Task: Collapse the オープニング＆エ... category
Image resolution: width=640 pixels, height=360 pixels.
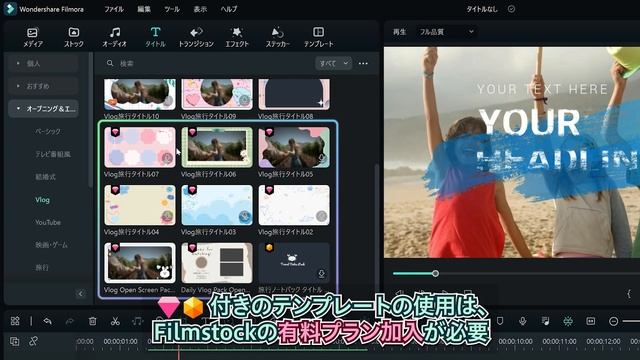Action: pyautogui.click(x=43, y=109)
